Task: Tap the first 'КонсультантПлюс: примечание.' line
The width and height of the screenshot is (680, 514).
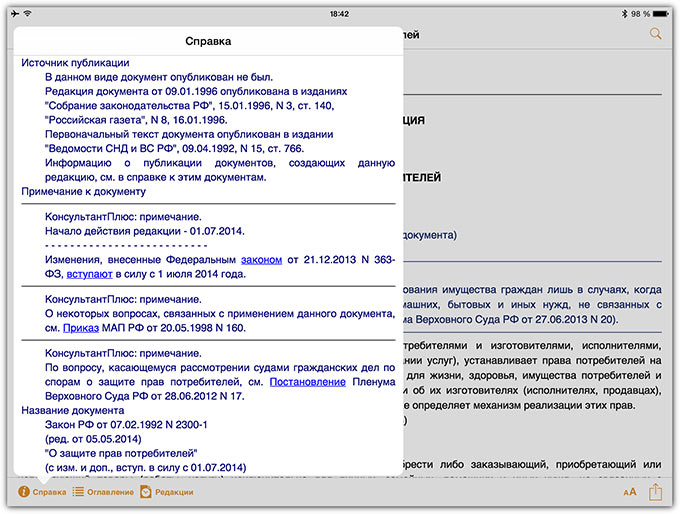Action: click(123, 217)
